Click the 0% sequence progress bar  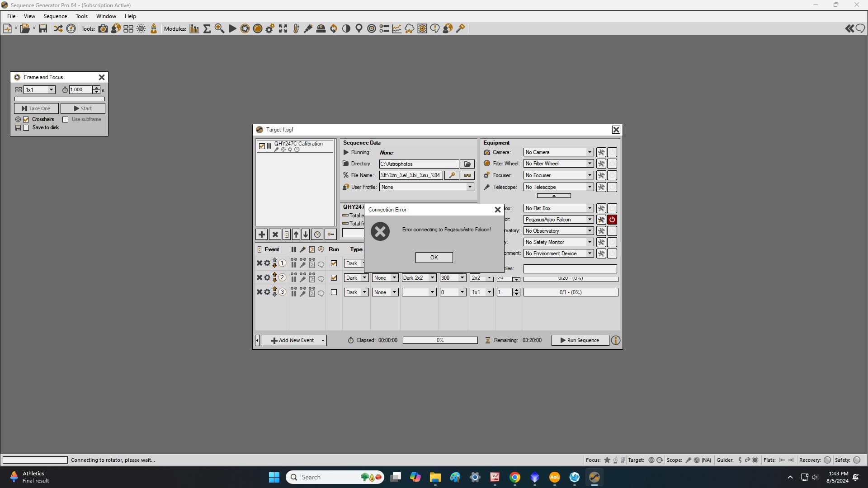[440, 340]
